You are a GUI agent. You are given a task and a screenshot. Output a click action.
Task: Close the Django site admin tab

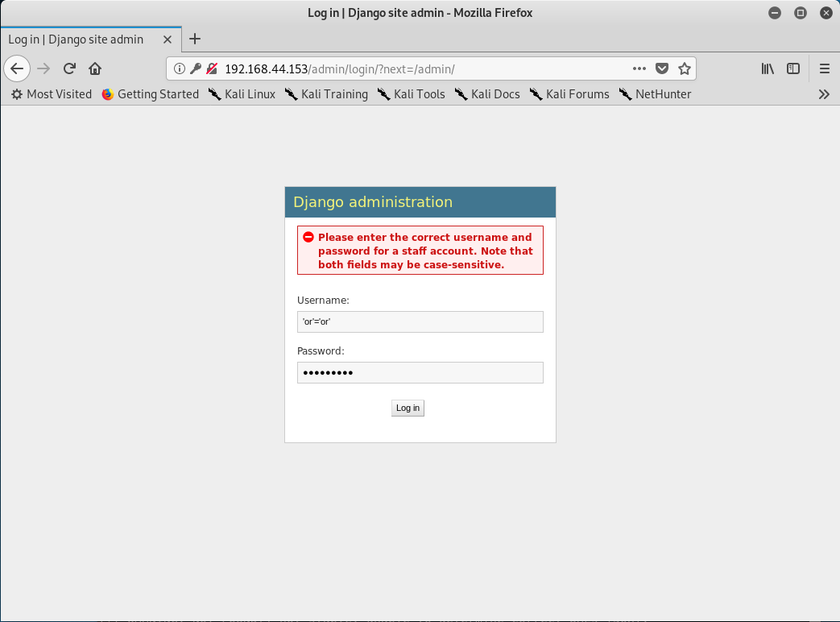(168, 39)
